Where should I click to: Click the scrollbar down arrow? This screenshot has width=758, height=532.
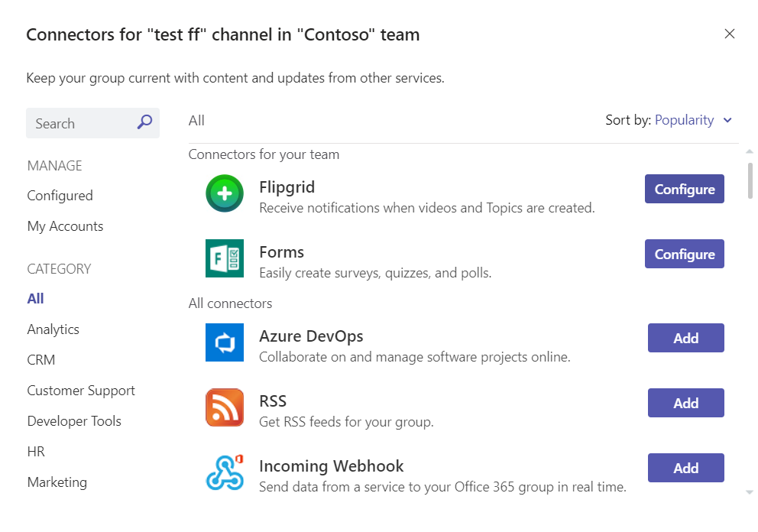750,492
